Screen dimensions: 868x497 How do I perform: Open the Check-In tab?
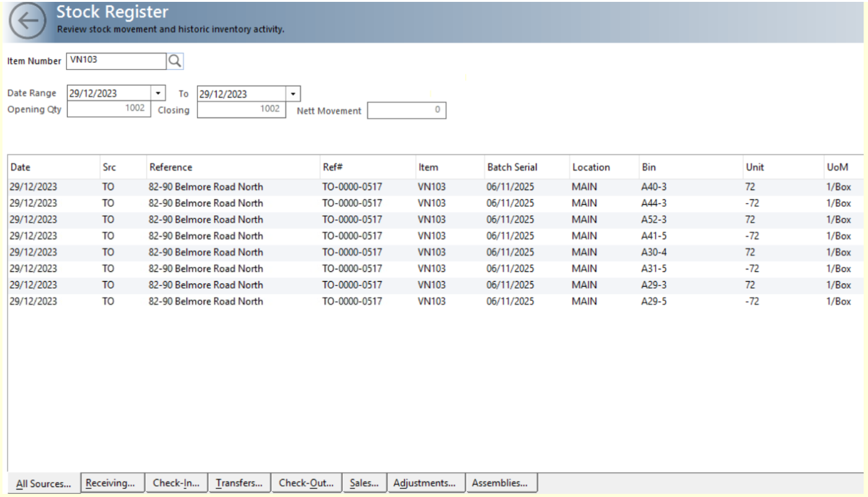coord(177,483)
